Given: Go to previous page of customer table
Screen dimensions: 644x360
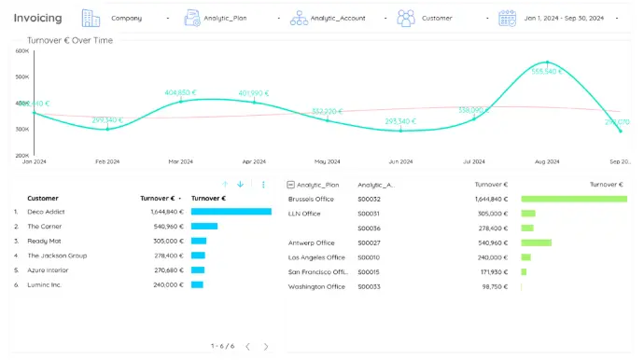Looking at the screenshot, I should pyautogui.click(x=247, y=346).
